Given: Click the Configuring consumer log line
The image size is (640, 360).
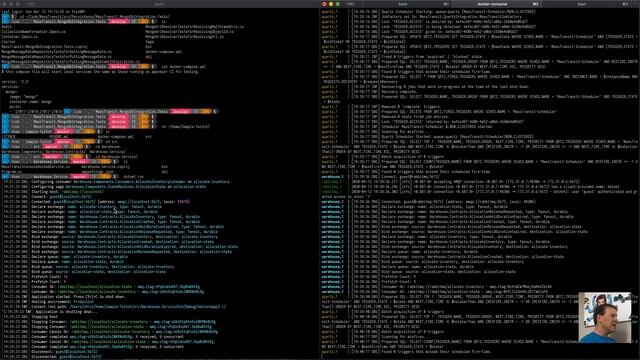Looking at the screenshot, I should (116, 182).
